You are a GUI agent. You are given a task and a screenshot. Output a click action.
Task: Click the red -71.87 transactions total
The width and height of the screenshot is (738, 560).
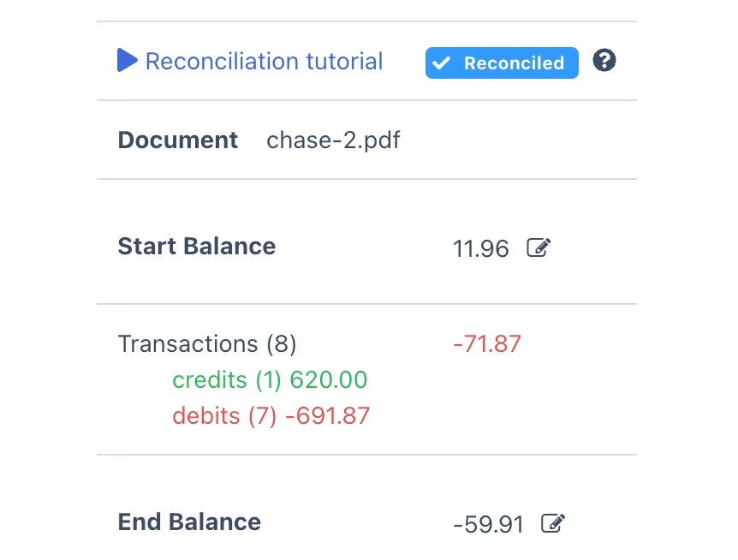coord(486,343)
